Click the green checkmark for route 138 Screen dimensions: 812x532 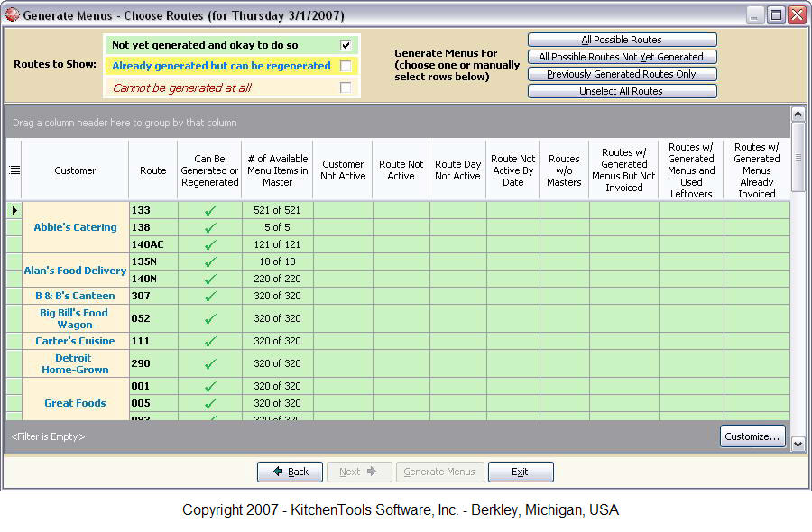[x=210, y=228]
